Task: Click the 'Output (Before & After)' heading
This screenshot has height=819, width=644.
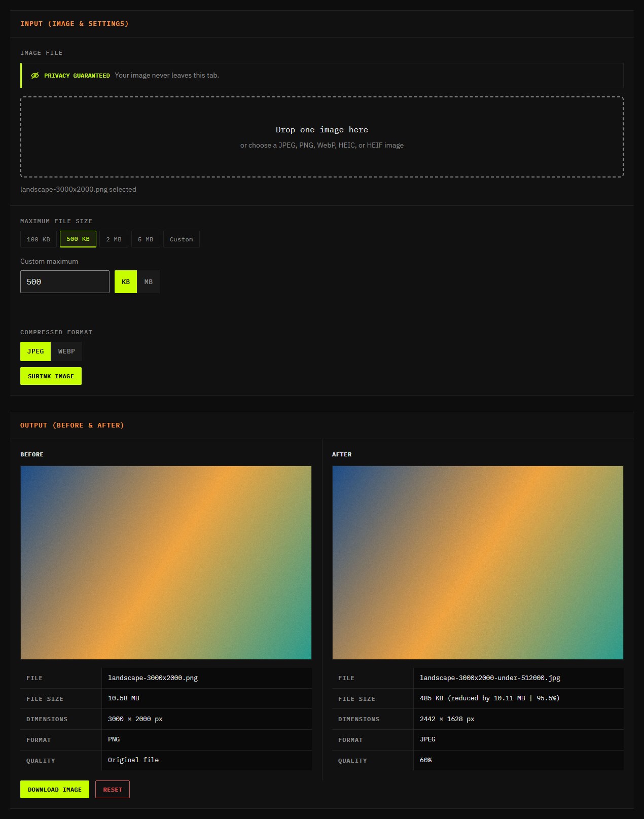Action: pyautogui.click(x=72, y=425)
